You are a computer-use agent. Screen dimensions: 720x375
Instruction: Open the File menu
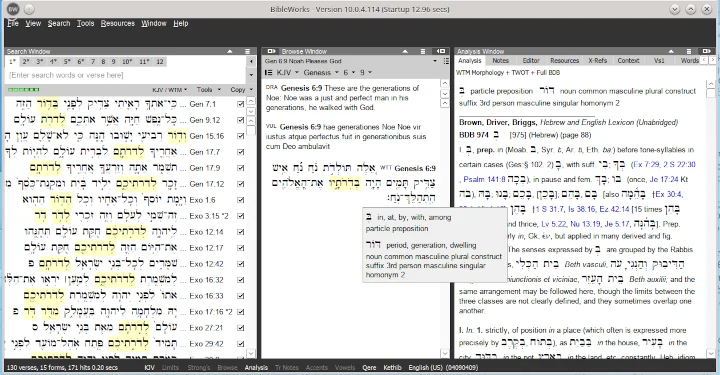coord(12,23)
